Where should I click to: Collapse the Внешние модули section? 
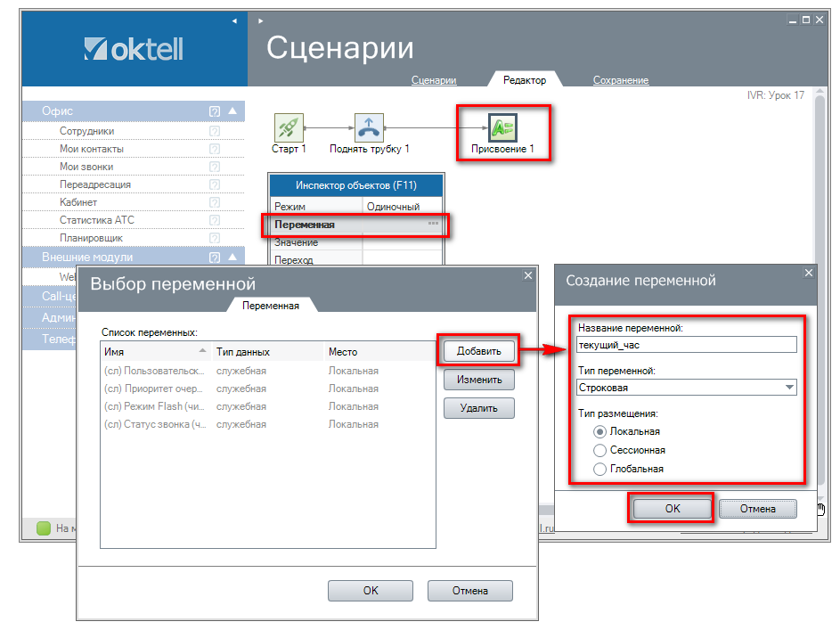point(232,258)
